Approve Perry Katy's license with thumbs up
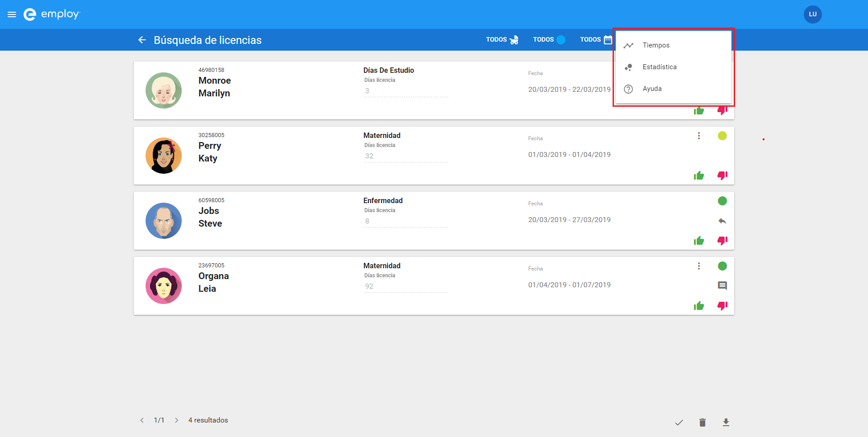This screenshot has height=437, width=868. coord(699,176)
